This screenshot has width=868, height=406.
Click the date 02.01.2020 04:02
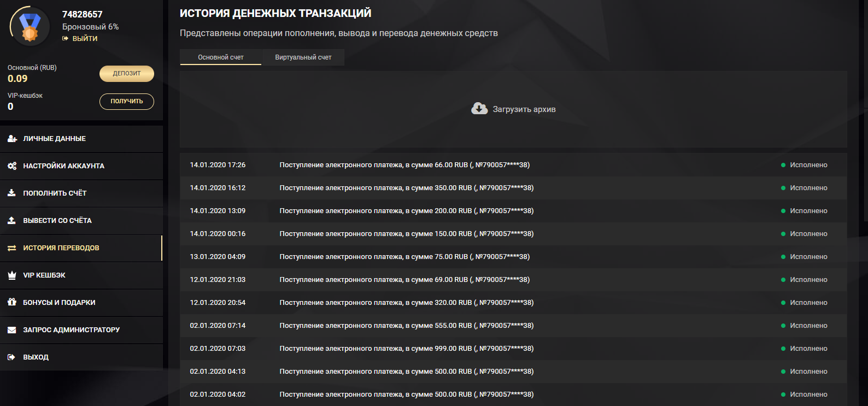(x=218, y=395)
